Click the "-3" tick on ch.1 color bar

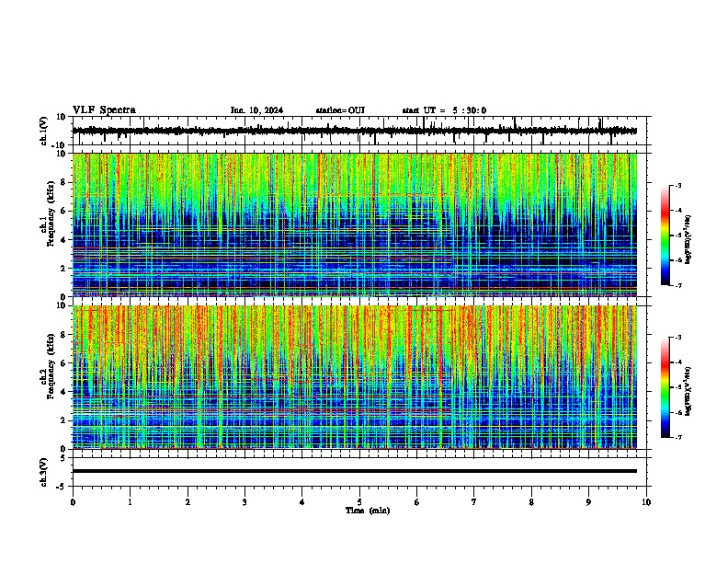(x=678, y=186)
